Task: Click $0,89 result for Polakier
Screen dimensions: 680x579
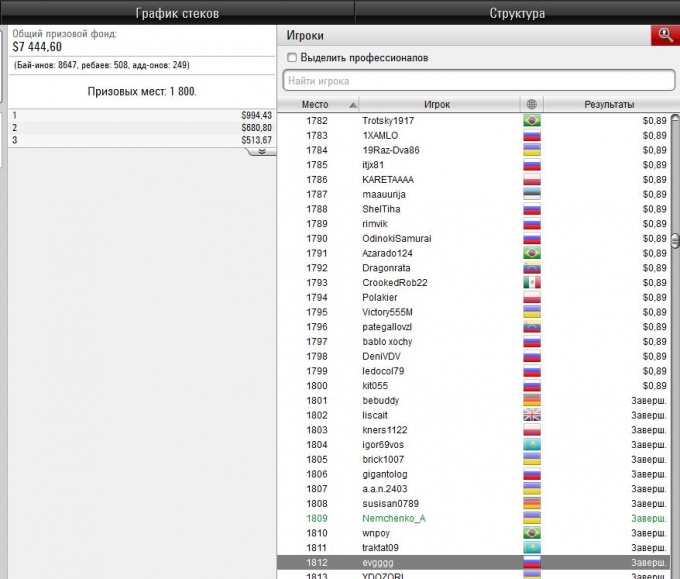Action: 654,298
